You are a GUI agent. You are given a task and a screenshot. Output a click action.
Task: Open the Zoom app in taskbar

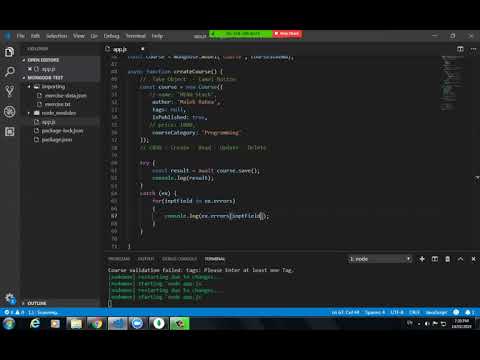pyautogui.click(x=137, y=323)
